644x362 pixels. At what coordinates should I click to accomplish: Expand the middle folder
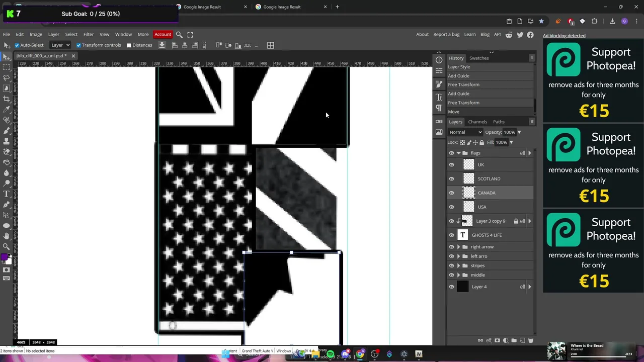coord(458,275)
